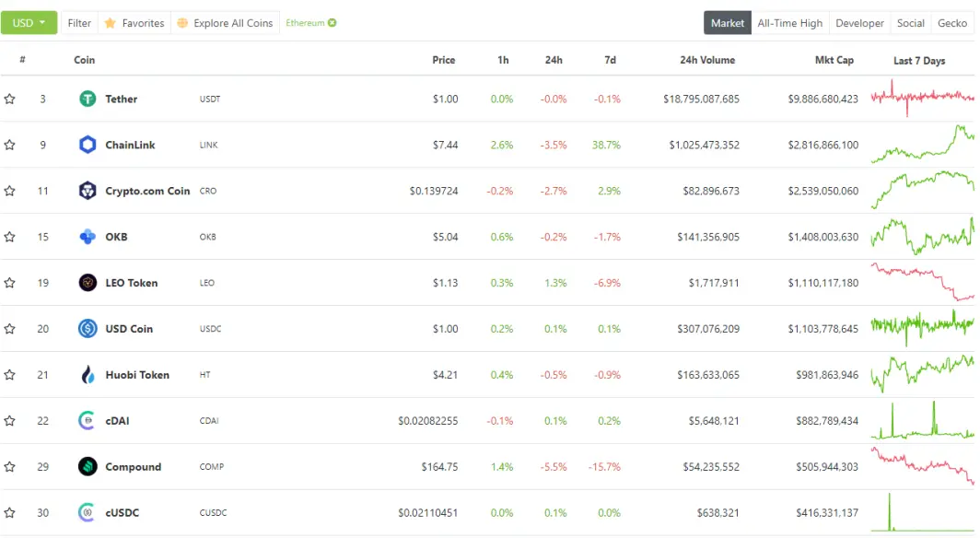Favorite cDAI with its star toggle

coord(9,420)
